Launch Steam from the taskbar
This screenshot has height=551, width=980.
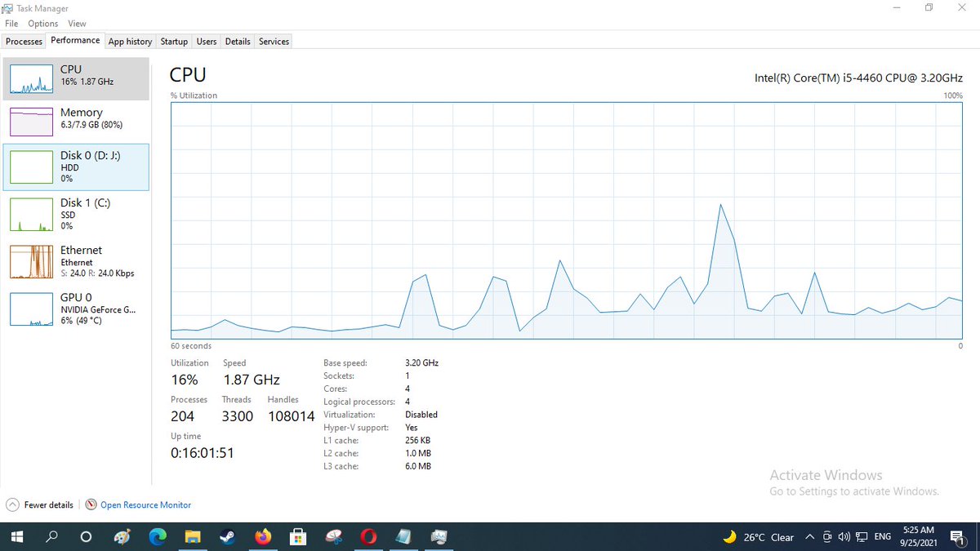click(x=227, y=536)
